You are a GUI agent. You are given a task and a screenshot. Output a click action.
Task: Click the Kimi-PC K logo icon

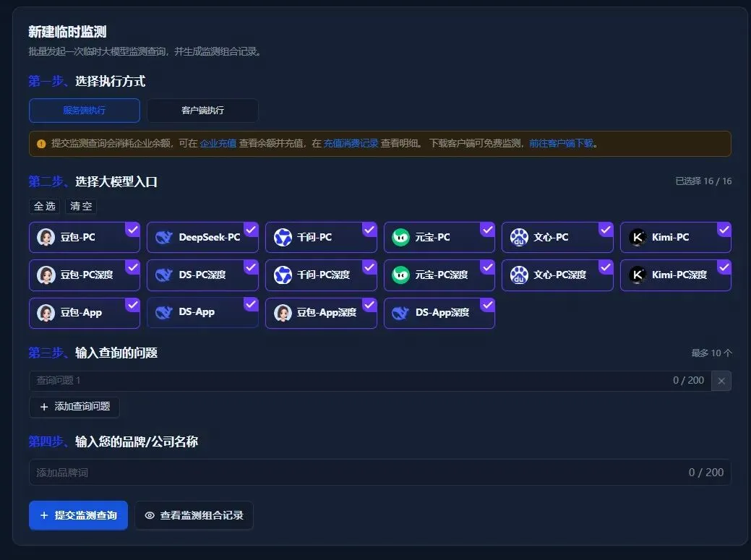tap(638, 237)
